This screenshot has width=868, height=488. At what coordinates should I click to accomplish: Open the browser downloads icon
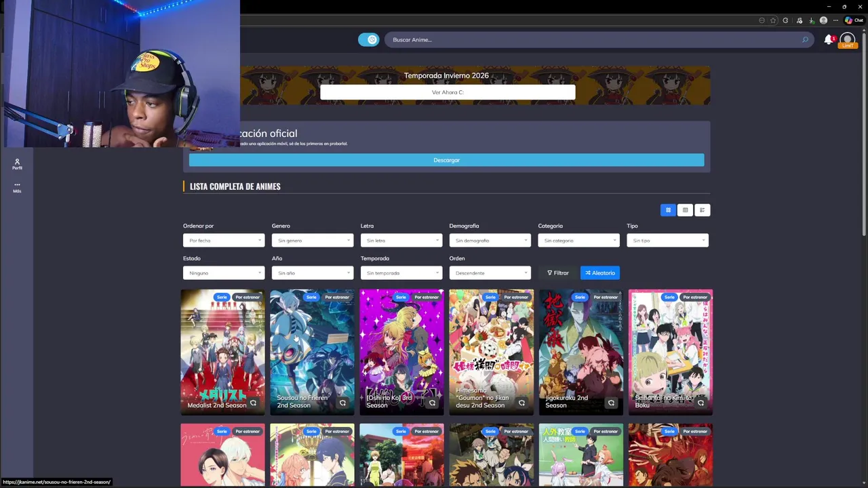812,20
